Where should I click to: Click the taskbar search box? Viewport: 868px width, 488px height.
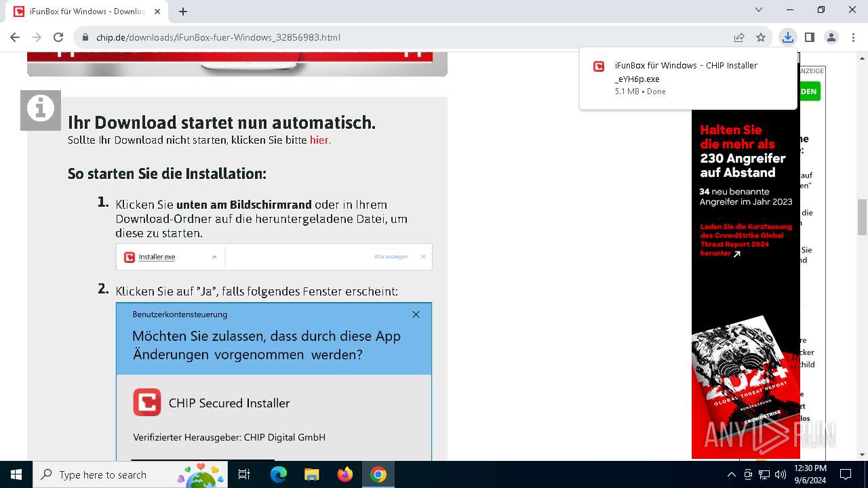pos(129,474)
